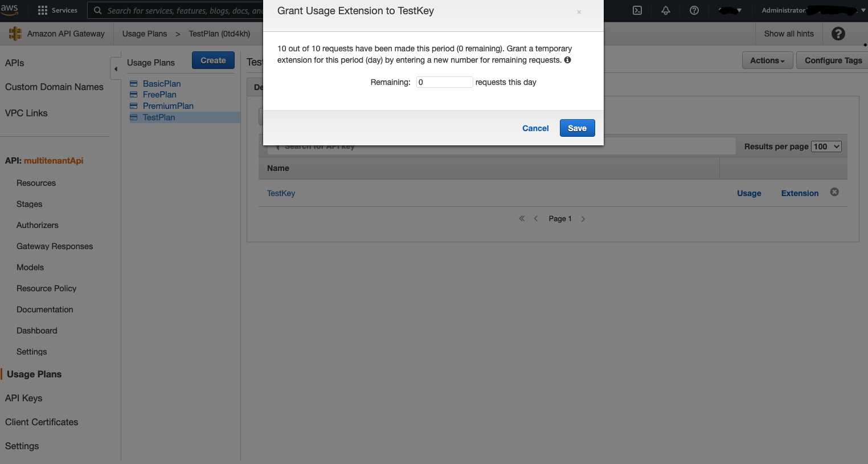868x464 pixels.
Task: Open the region selector dropdown
Action: tap(730, 10)
